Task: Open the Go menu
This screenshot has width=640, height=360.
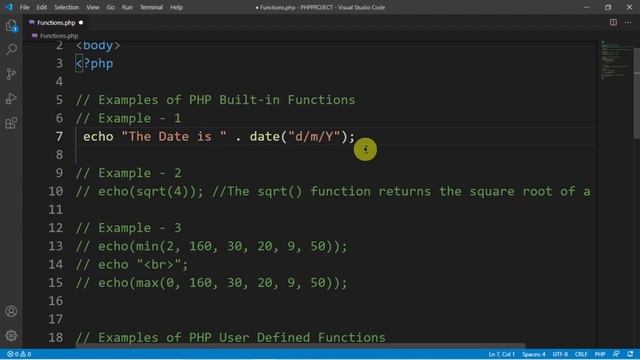Action: (110, 7)
